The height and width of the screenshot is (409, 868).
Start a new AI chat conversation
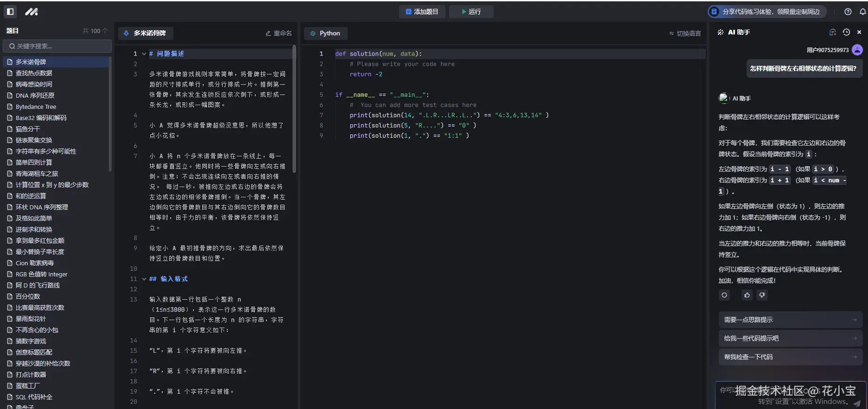833,32
